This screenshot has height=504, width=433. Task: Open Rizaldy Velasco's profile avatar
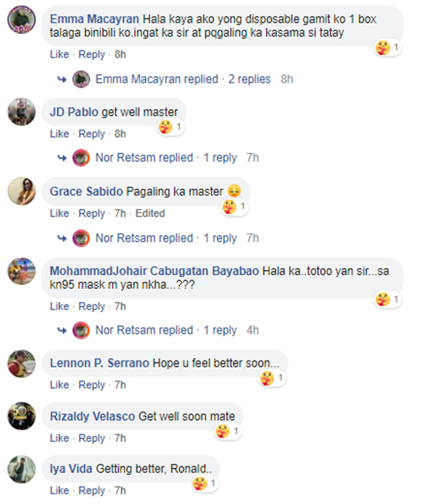pyautogui.click(x=22, y=416)
